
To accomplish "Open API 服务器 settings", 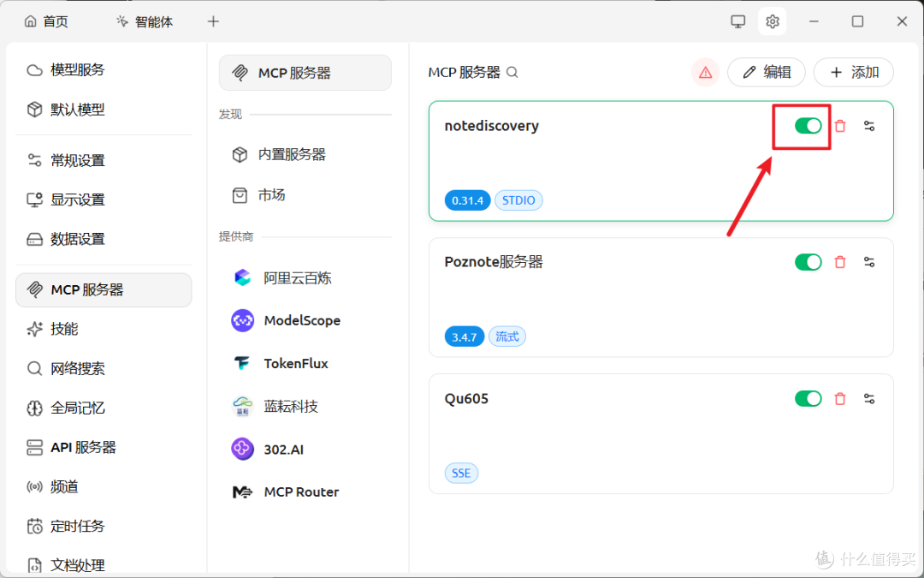I will coord(104,447).
